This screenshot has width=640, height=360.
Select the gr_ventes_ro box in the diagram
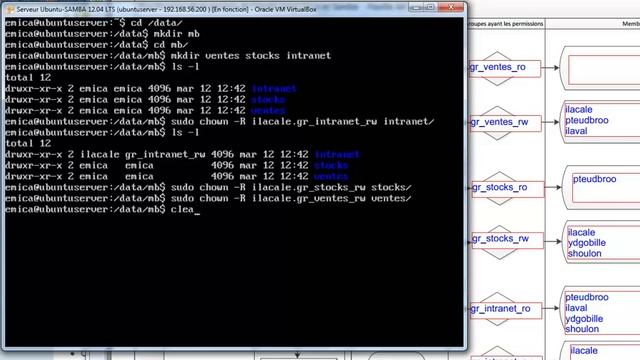tap(504, 68)
